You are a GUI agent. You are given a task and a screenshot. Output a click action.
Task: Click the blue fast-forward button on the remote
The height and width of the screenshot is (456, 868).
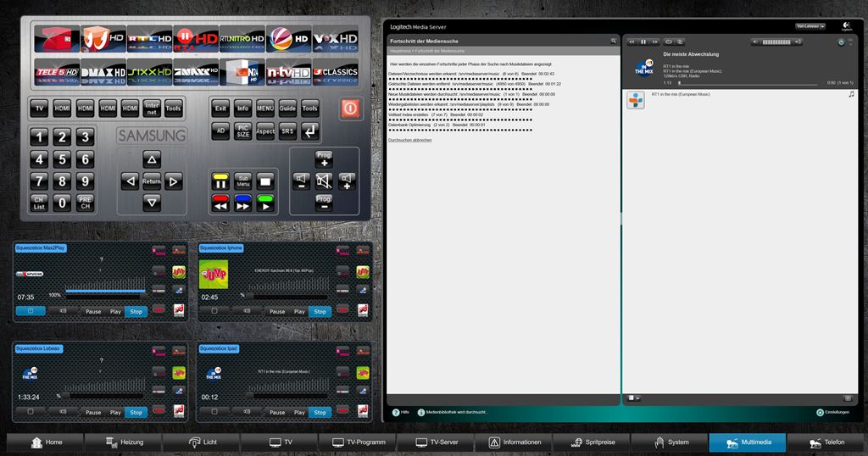(x=243, y=203)
